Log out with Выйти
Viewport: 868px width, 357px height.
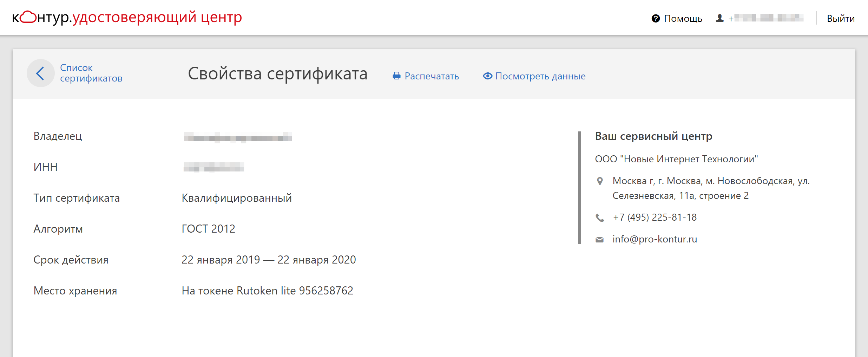click(x=841, y=19)
